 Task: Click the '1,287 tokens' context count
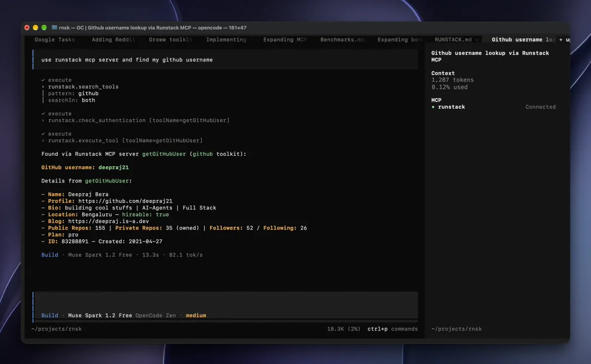pos(453,80)
